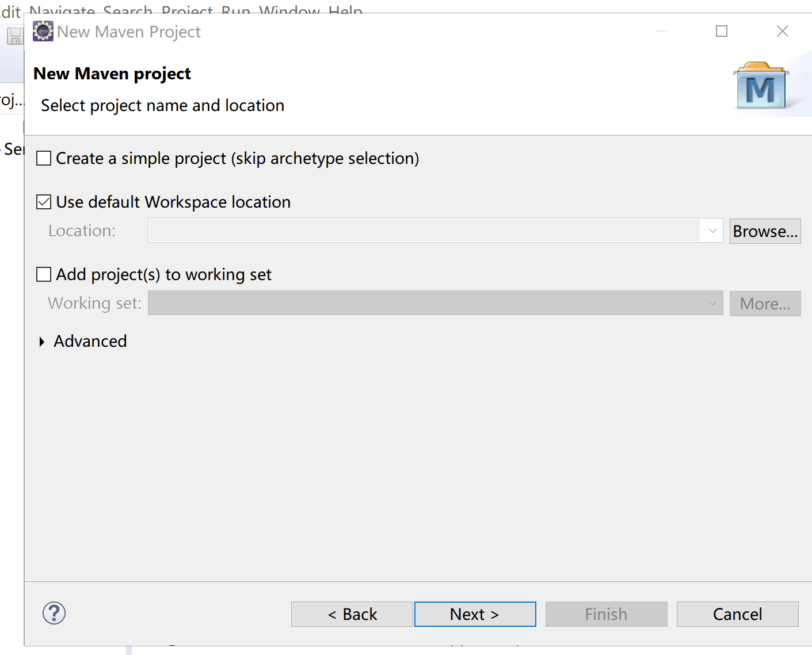The image size is (812, 655).
Task: Click the Eclipse icon in dialog title bar
Action: pos(43,31)
